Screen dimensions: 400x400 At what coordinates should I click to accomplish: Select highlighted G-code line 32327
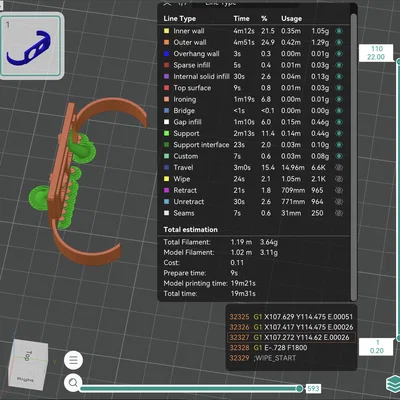pyautogui.click(x=291, y=337)
